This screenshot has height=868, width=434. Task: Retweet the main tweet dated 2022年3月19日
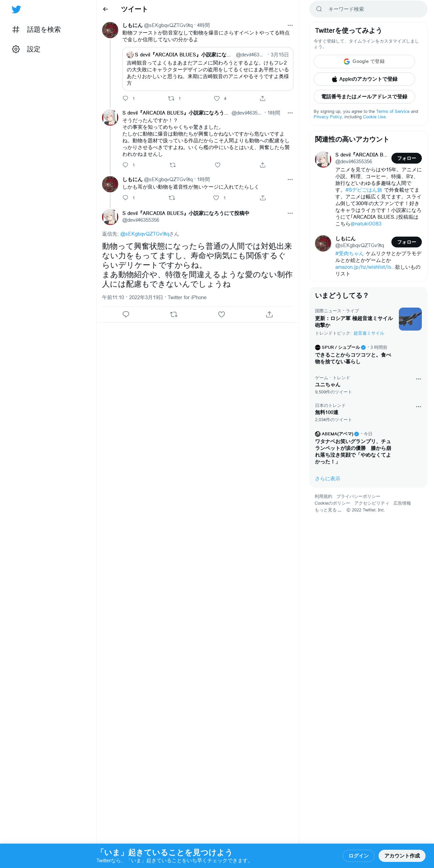(174, 314)
